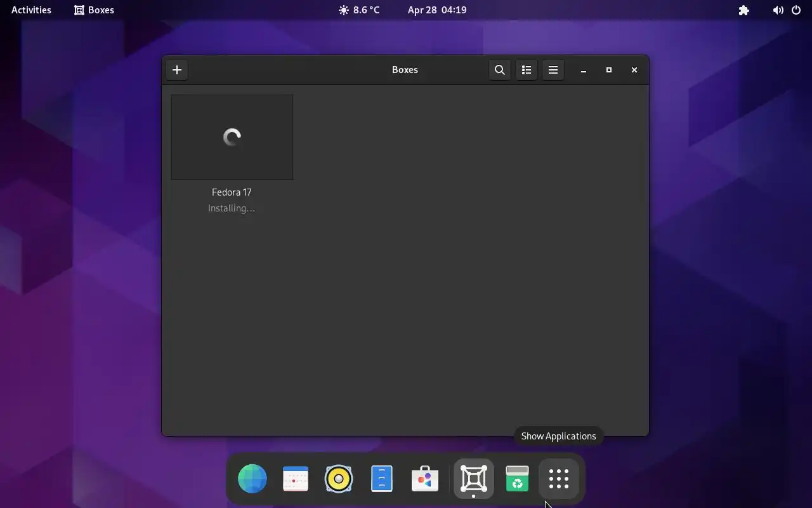Switch Boxes to list view
Screen dimensions: 812x508
[x=527, y=70]
